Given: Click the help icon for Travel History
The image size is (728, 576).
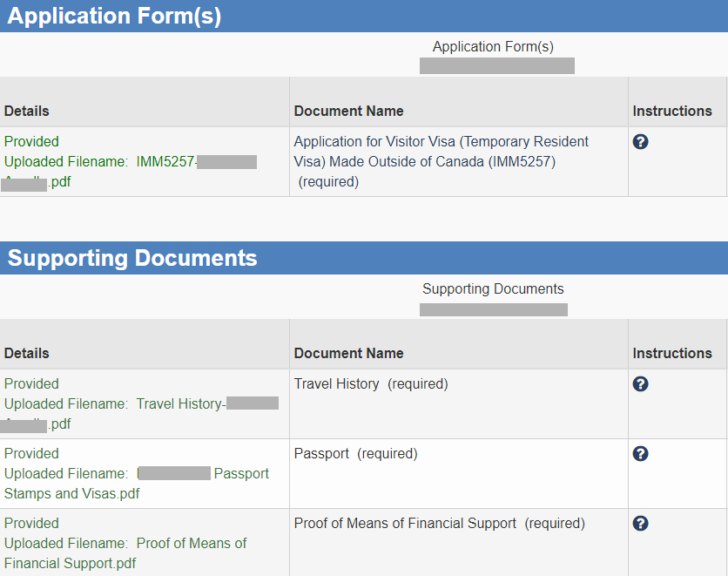Looking at the screenshot, I should (641, 384).
